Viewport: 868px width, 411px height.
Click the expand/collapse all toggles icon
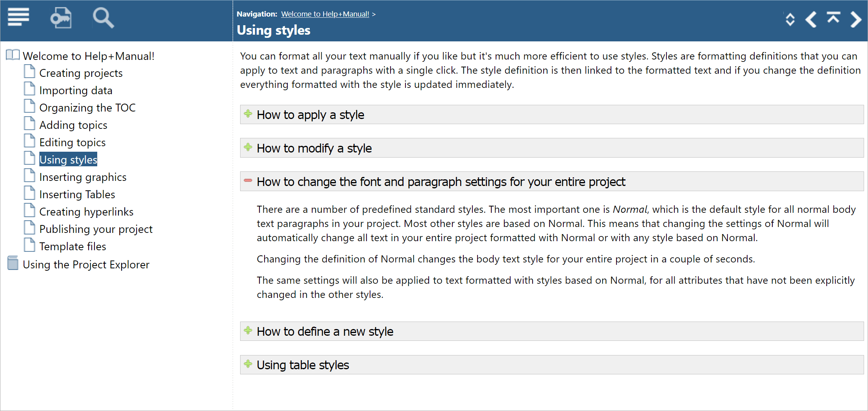click(790, 19)
